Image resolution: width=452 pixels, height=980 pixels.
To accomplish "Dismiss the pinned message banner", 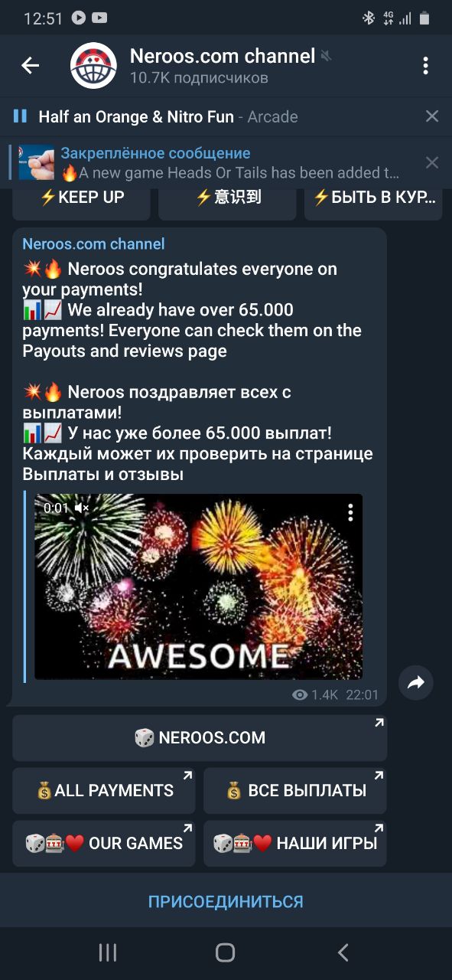I will [x=432, y=162].
